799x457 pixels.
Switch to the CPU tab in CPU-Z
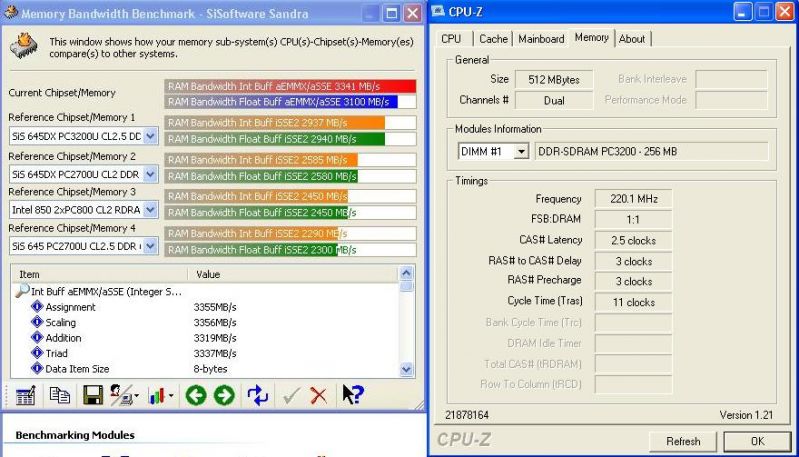[x=451, y=39]
